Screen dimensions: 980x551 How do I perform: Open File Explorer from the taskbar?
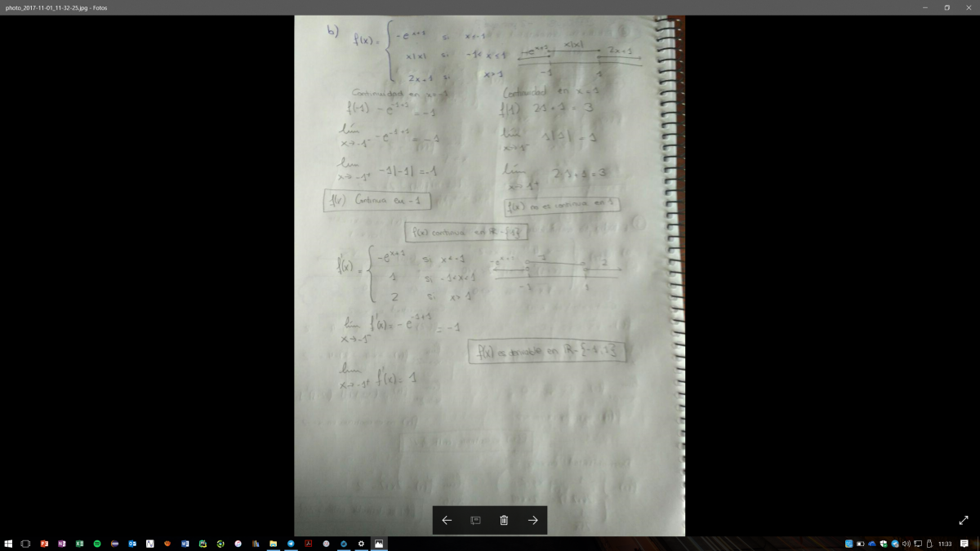point(273,544)
